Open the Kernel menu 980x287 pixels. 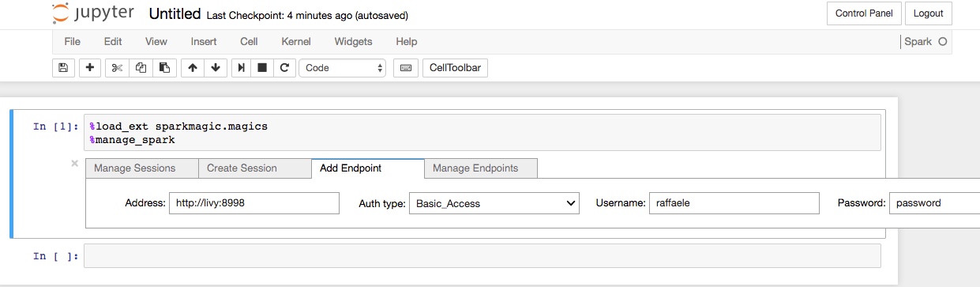coord(296,41)
